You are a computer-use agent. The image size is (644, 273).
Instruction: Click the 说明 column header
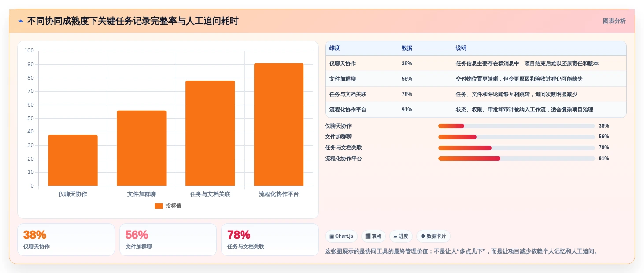(x=461, y=48)
